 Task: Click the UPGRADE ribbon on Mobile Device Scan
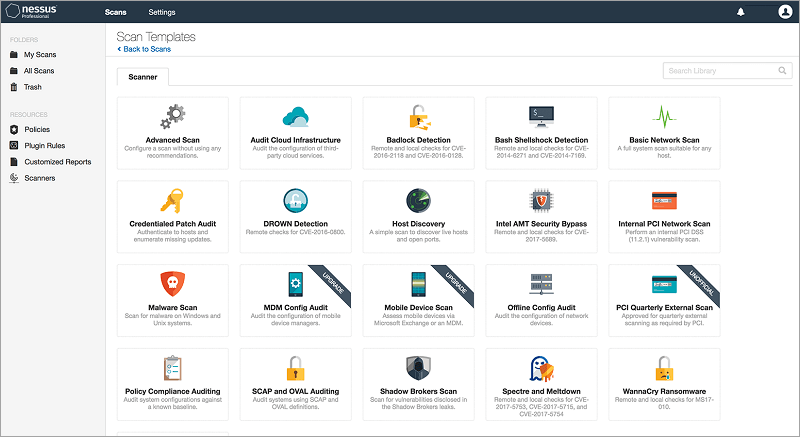tap(456, 283)
